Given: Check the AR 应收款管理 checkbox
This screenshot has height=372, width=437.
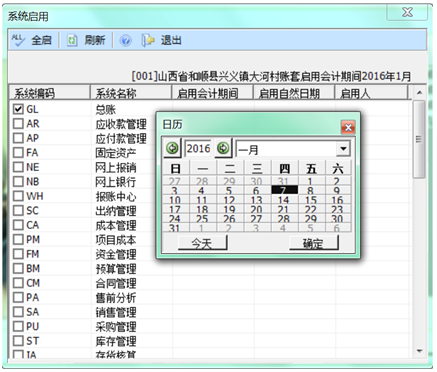Looking at the screenshot, I should point(18,124).
